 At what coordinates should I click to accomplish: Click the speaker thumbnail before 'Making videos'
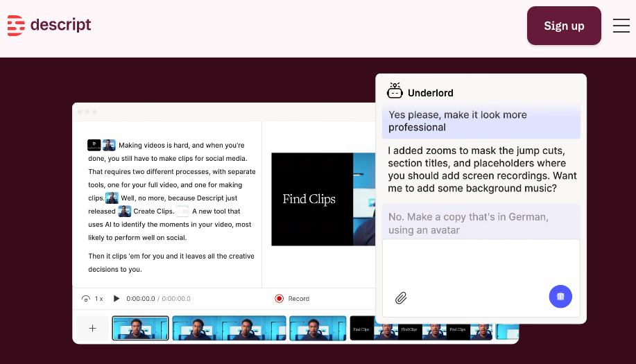(x=110, y=145)
